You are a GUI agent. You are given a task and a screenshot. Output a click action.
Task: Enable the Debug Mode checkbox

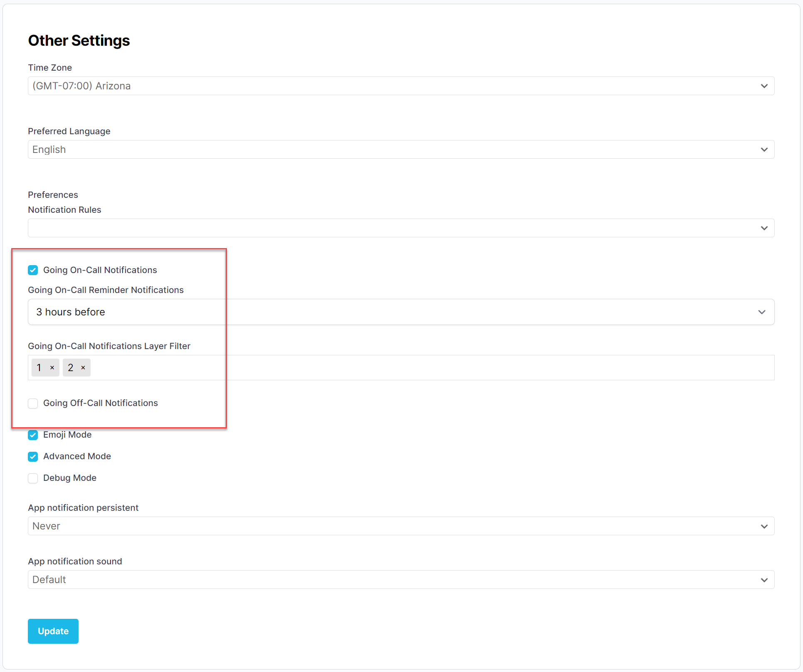(x=33, y=478)
